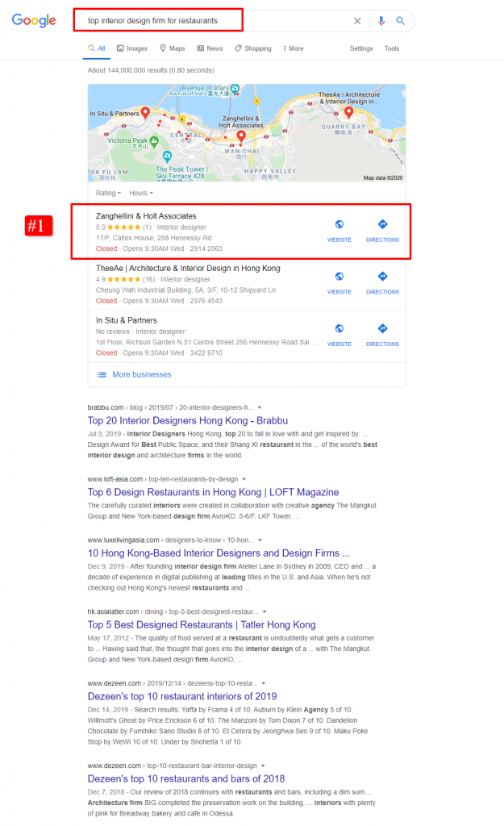Expand the dezeen.com top-10-restaurant-bar result arrow
This screenshot has width=504, height=826.
263,766
